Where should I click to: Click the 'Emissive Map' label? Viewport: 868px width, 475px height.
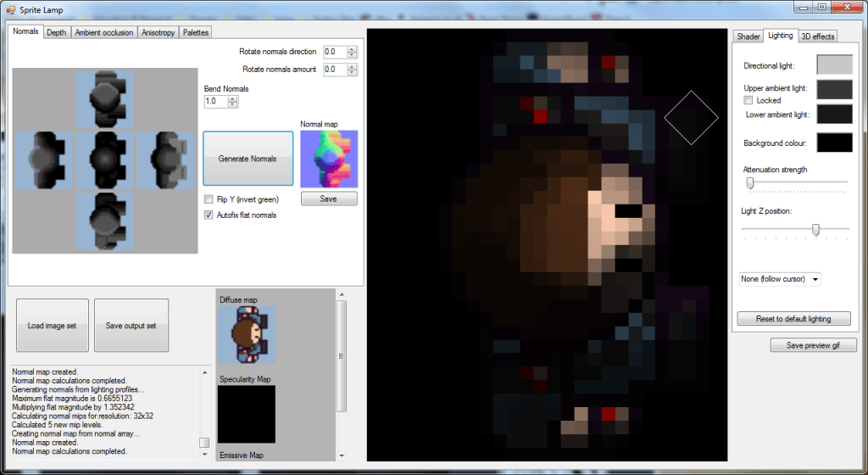242,455
